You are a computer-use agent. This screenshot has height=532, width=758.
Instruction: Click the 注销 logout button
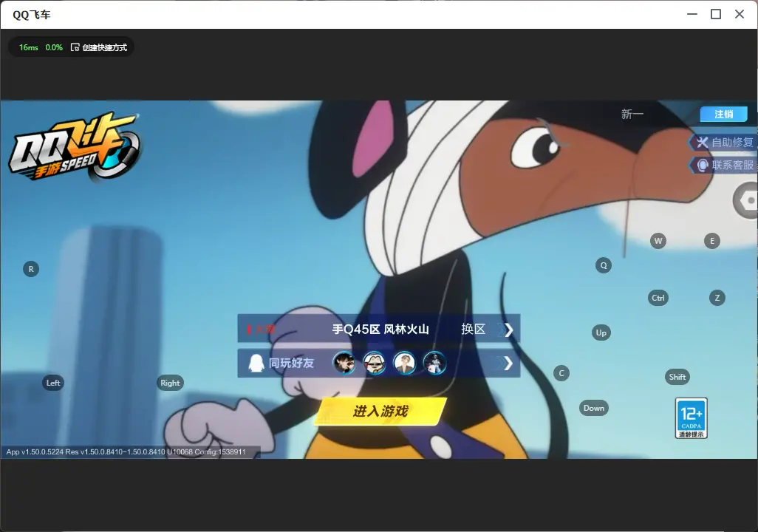pyautogui.click(x=724, y=114)
